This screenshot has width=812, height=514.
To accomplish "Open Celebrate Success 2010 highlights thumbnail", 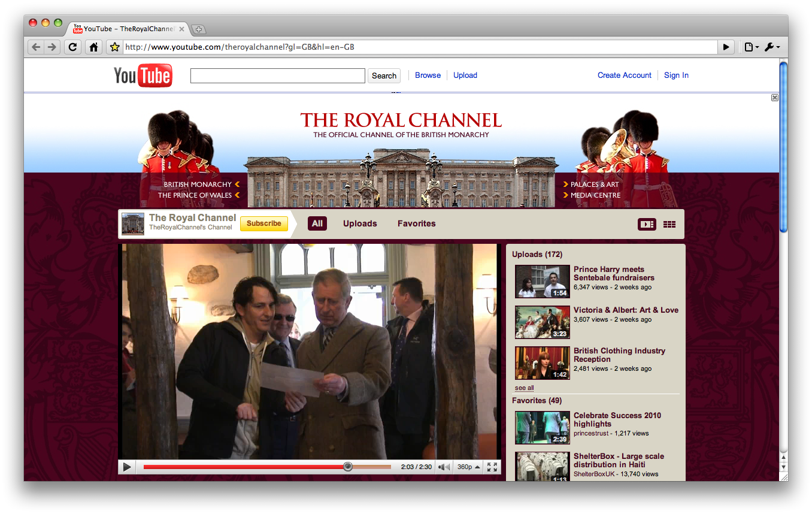I will click(x=543, y=428).
